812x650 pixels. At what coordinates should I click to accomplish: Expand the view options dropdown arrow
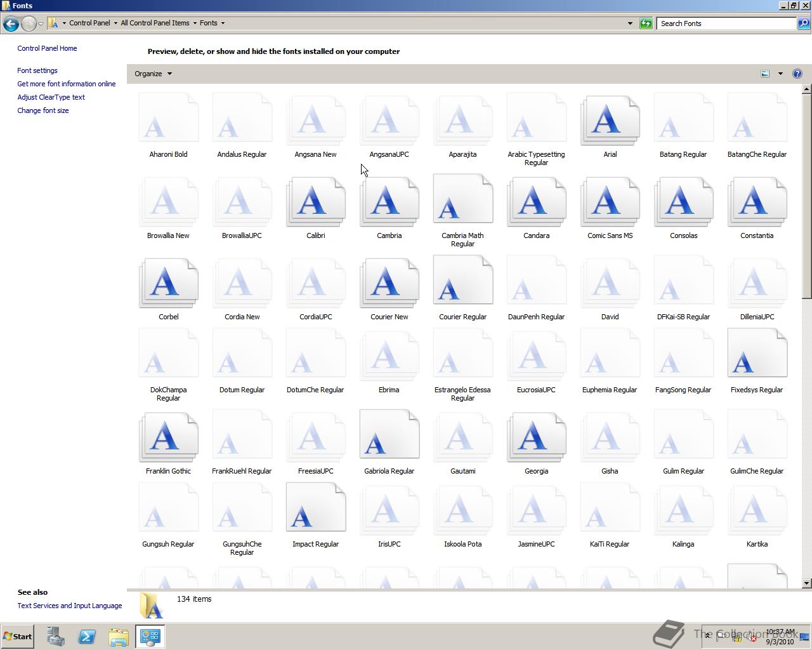coord(780,74)
